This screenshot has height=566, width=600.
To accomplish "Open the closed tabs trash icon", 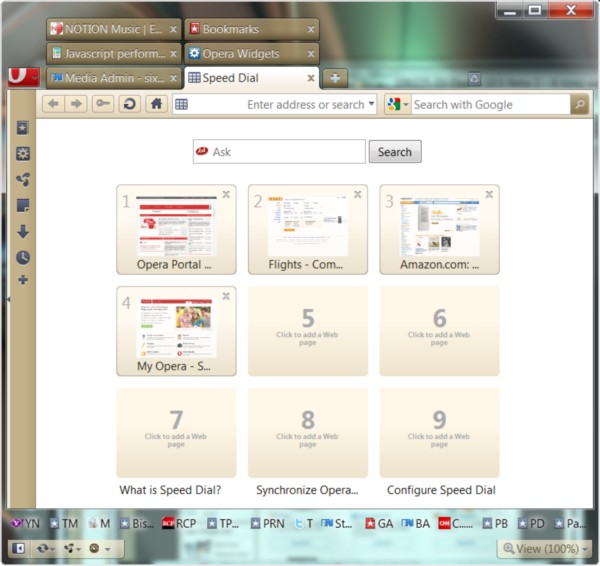I will tap(474, 79).
